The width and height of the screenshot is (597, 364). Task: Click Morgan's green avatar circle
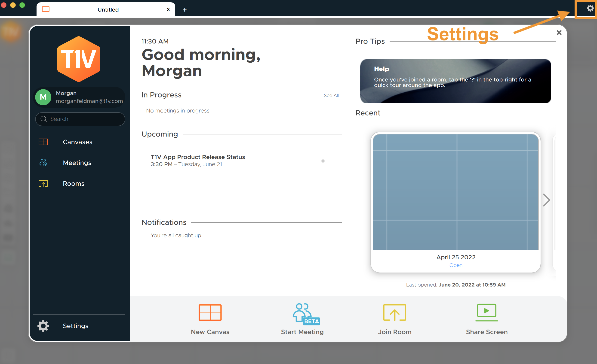[x=43, y=97]
